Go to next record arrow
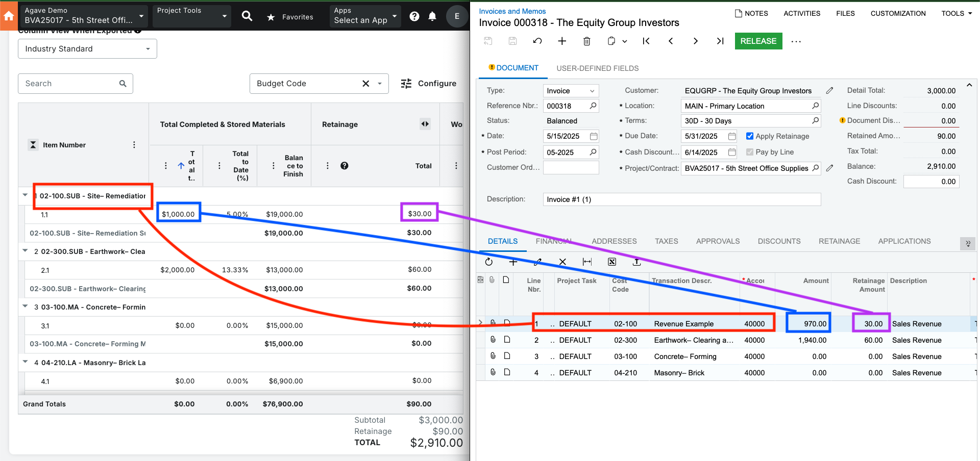Screen dimensions: 980x461 695,41
